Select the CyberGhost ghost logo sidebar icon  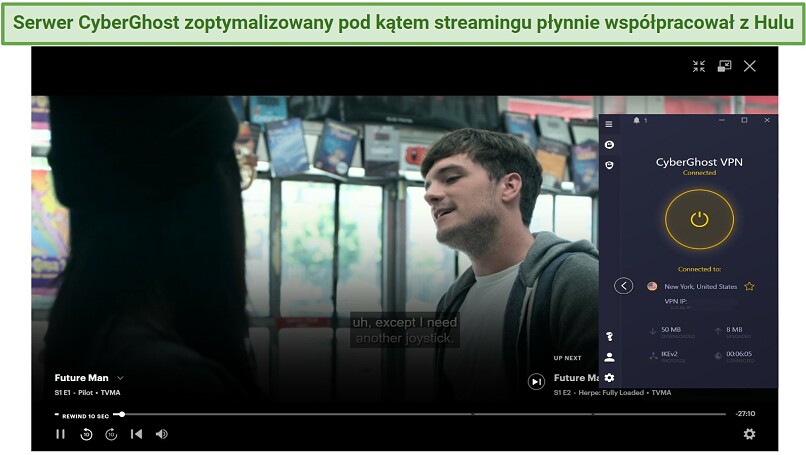pos(609,144)
